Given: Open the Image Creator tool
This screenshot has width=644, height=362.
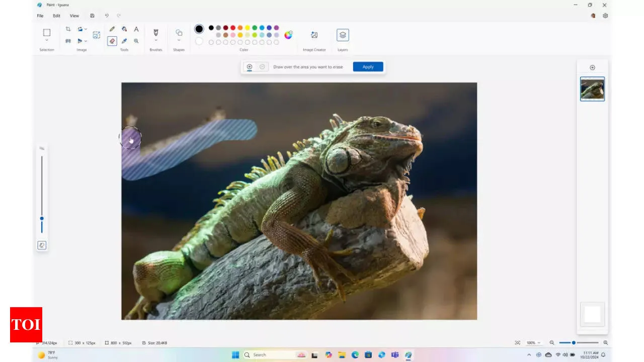Looking at the screenshot, I should (x=314, y=35).
